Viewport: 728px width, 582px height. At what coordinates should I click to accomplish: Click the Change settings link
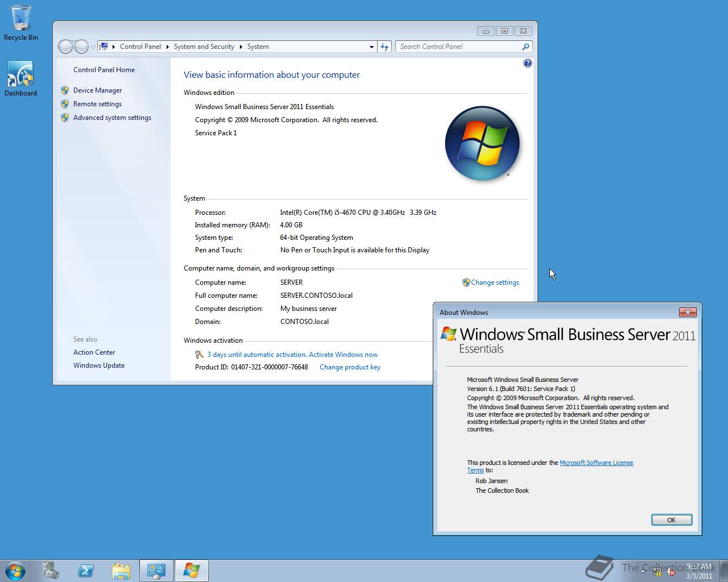pos(495,282)
